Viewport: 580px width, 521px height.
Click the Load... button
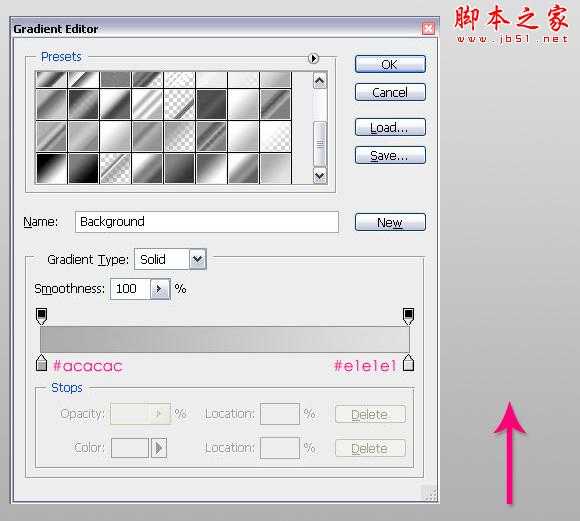point(390,127)
